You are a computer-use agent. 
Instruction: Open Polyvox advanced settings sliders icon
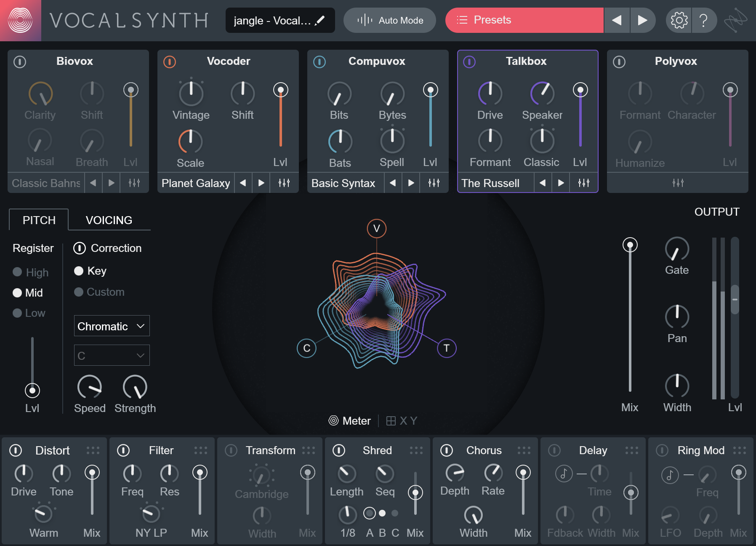tap(678, 183)
